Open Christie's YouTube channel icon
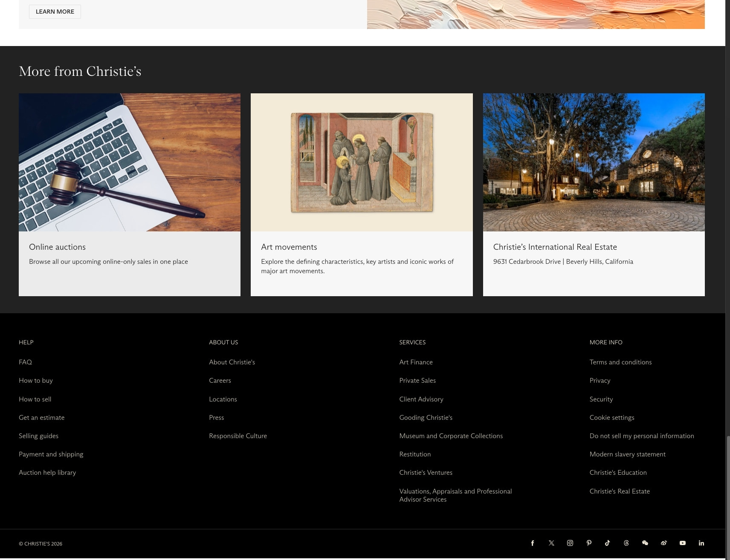Viewport: 730px width, 560px height. [x=683, y=543]
